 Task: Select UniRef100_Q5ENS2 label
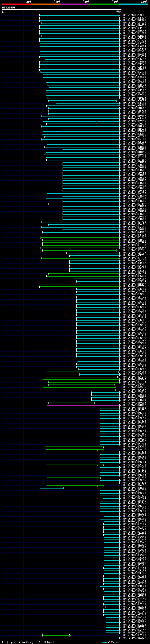point(135,446)
